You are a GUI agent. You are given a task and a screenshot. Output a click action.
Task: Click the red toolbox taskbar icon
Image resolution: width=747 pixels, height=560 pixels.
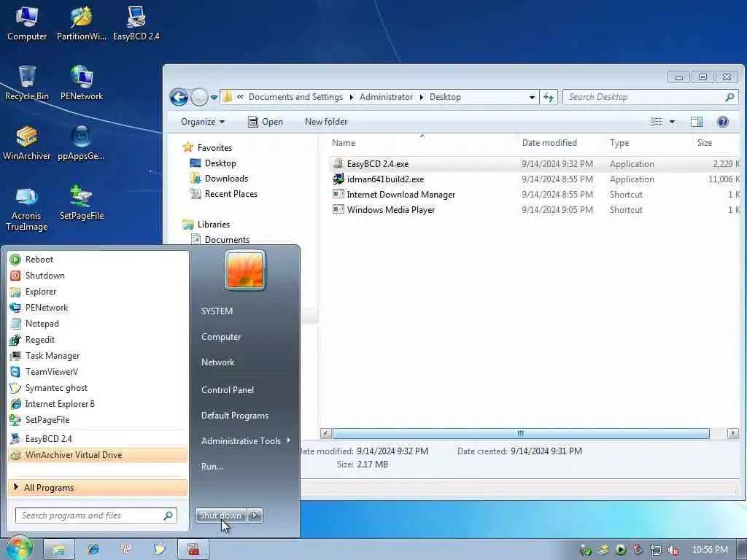193,550
